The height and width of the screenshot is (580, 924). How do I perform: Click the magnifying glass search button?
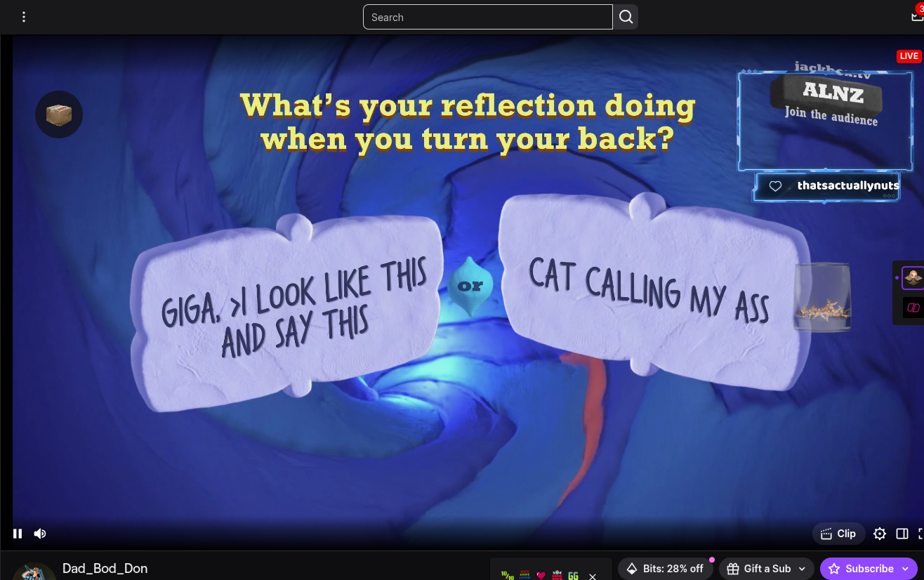pyautogui.click(x=626, y=17)
